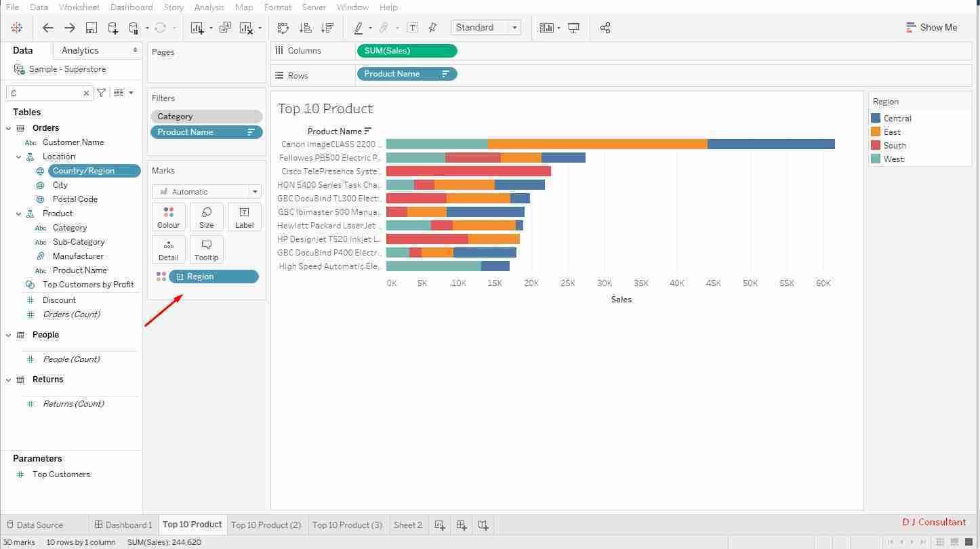Viewport: 980px width, 549px height.
Task: Click the New Data Source icon
Action: [113, 28]
